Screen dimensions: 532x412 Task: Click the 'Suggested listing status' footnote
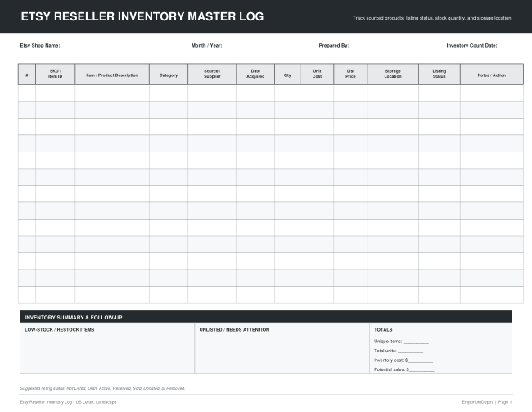click(x=102, y=388)
